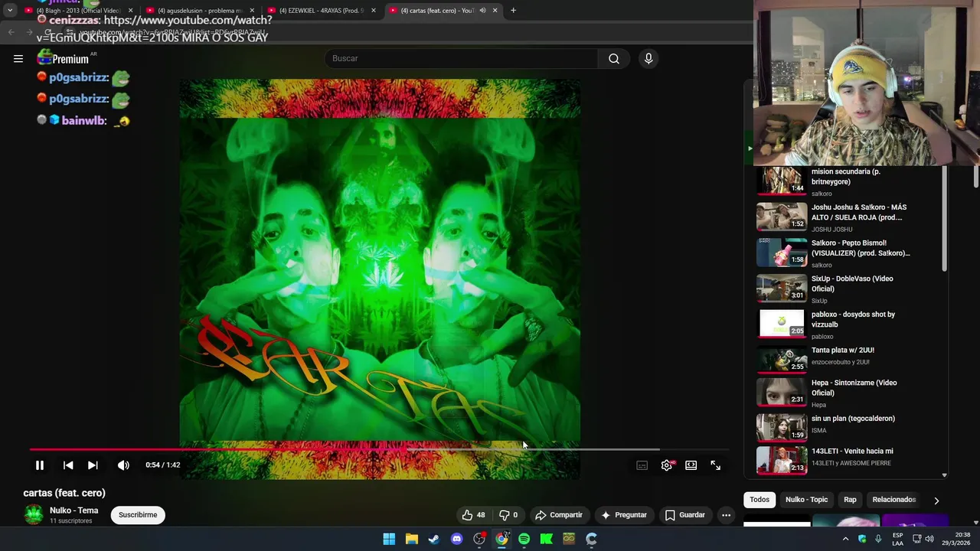
Task: Open Joshu Joshu & Sa!koro MÁS ALTO video
Action: coord(859,212)
